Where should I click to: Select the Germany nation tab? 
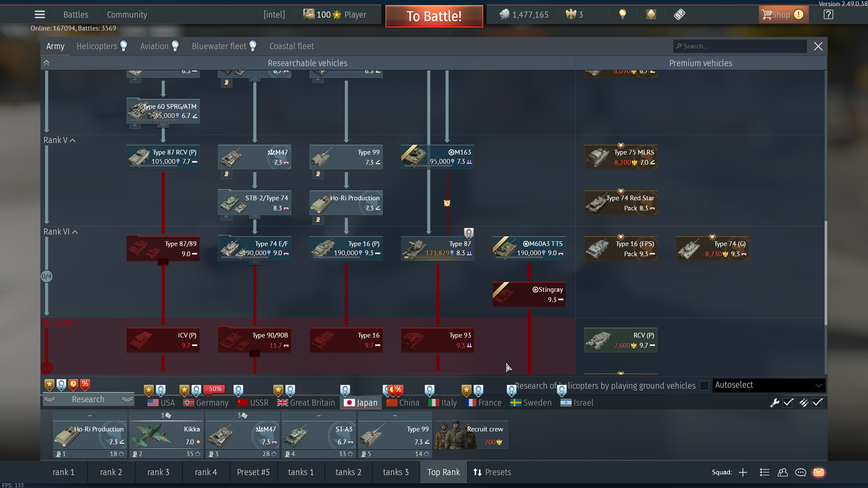[206, 403]
